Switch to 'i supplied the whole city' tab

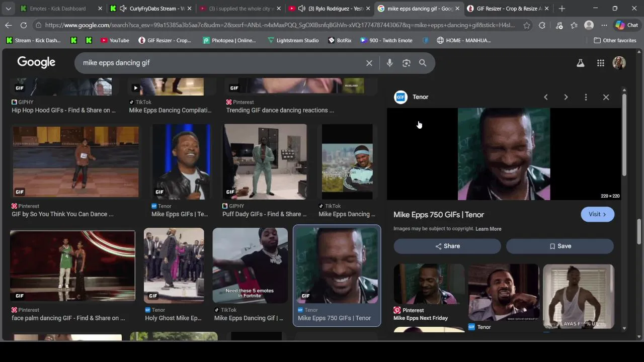[x=240, y=9]
